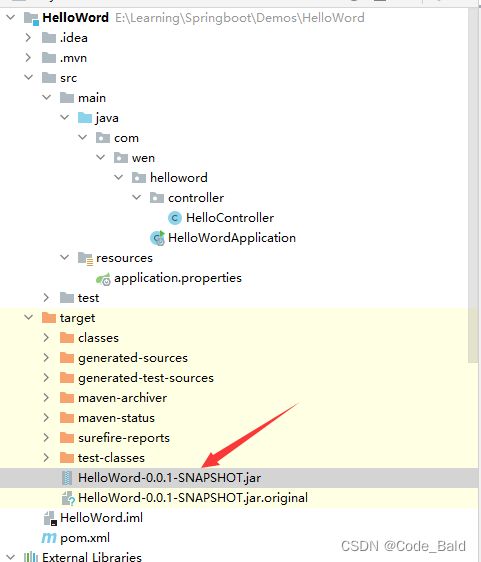This screenshot has height=562, width=481.
Task: Click the project tree vertical scrollbar
Action: (x=473, y=186)
